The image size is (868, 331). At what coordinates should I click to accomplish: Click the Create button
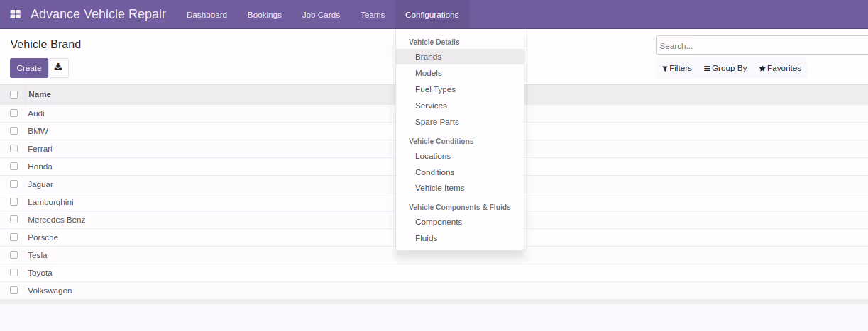(x=29, y=68)
